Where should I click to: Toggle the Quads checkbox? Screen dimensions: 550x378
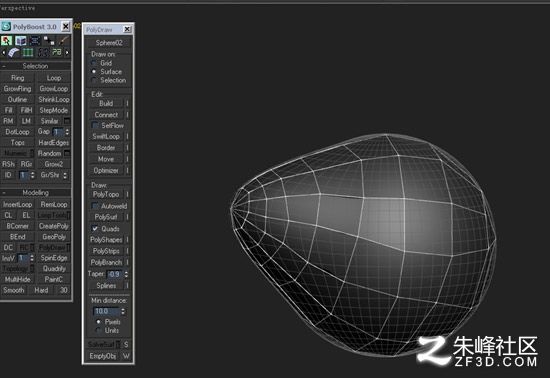click(95, 229)
